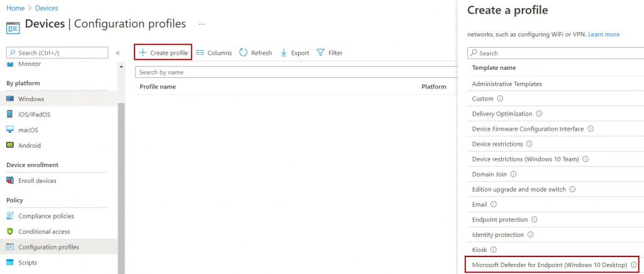Viewport: 644px width, 274px height.
Task: Select Edition upgrade and mode switch
Action: coord(519,190)
